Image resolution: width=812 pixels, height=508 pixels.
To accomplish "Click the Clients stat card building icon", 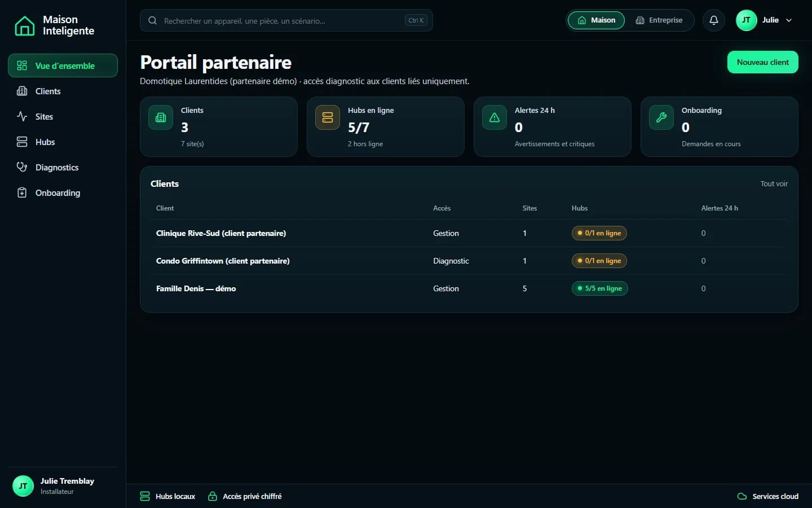I will click(x=161, y=117).
